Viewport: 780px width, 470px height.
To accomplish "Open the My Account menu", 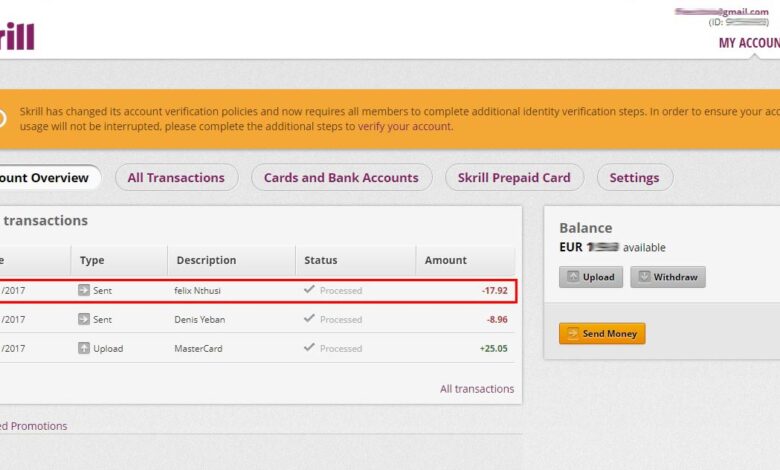I will click(x=748, y=43).
